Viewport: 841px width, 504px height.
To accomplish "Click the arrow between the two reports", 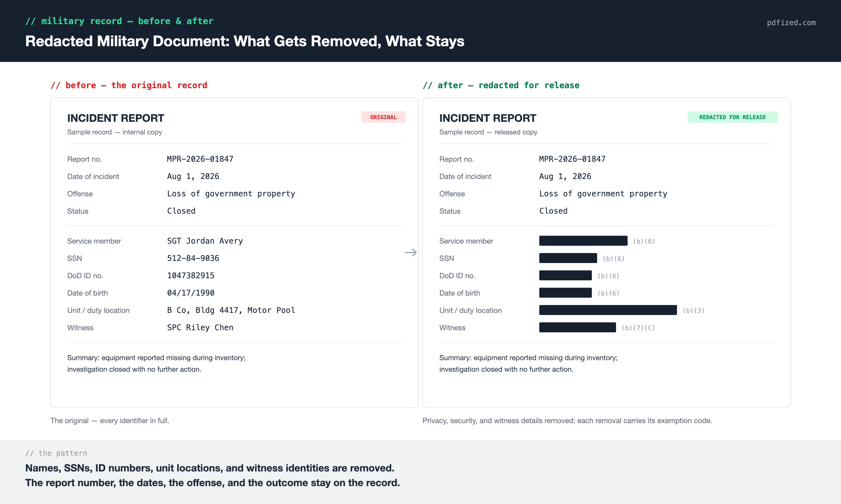I will [x=411, y=252].
